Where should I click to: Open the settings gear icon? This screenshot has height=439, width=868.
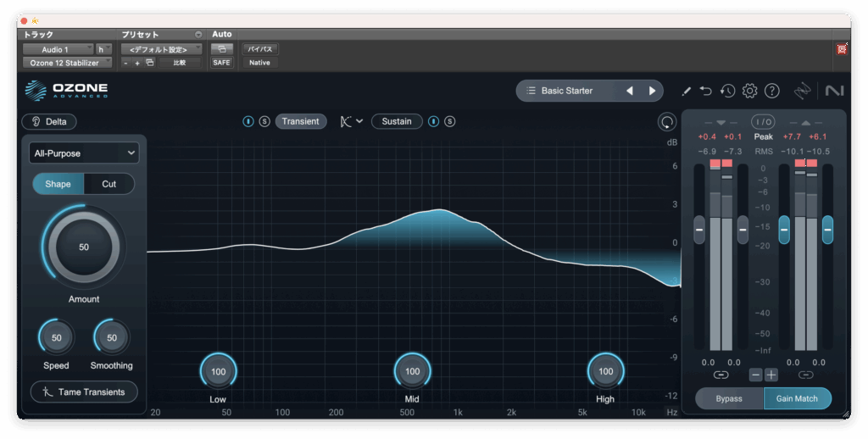(749, 91)
